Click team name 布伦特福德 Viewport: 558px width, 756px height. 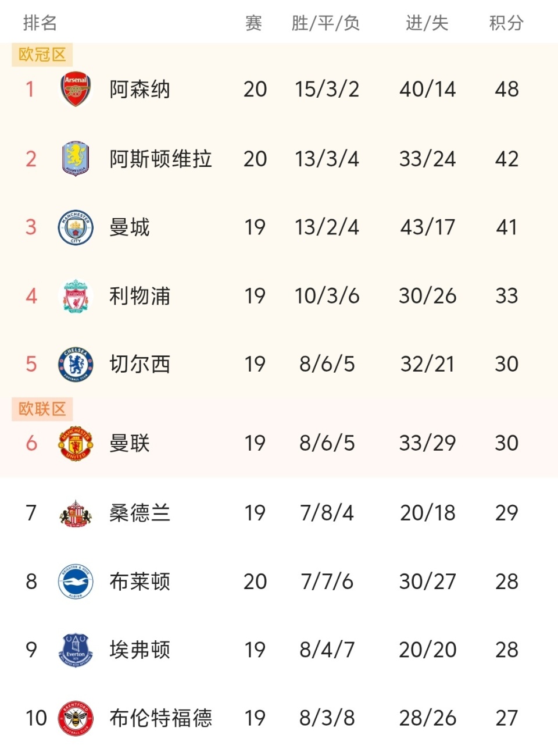pos(160,718)
